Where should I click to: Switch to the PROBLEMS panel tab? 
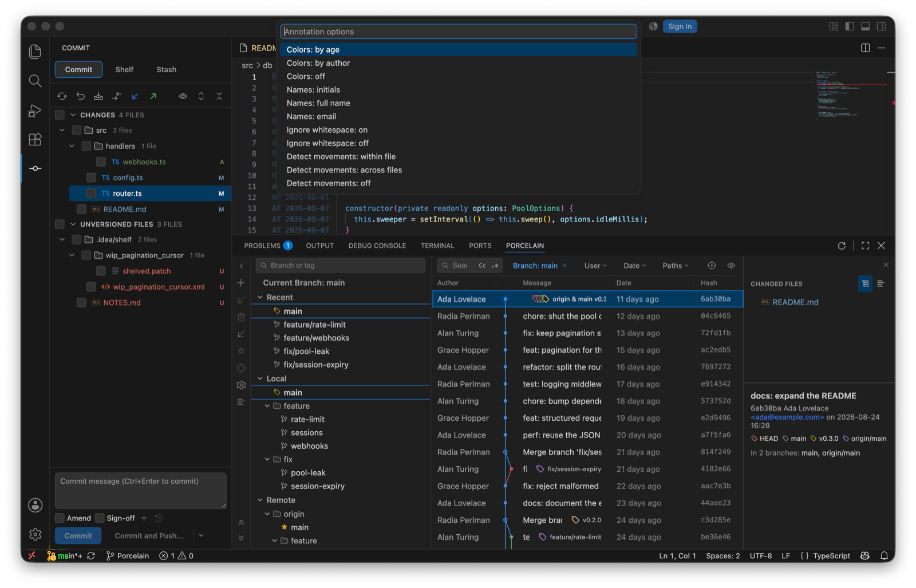[x=269, y=246]
